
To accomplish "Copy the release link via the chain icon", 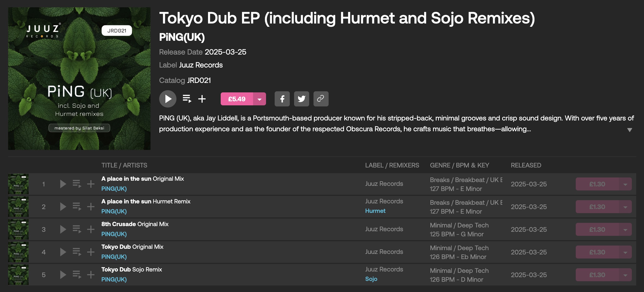I will (x=321, y=99).
